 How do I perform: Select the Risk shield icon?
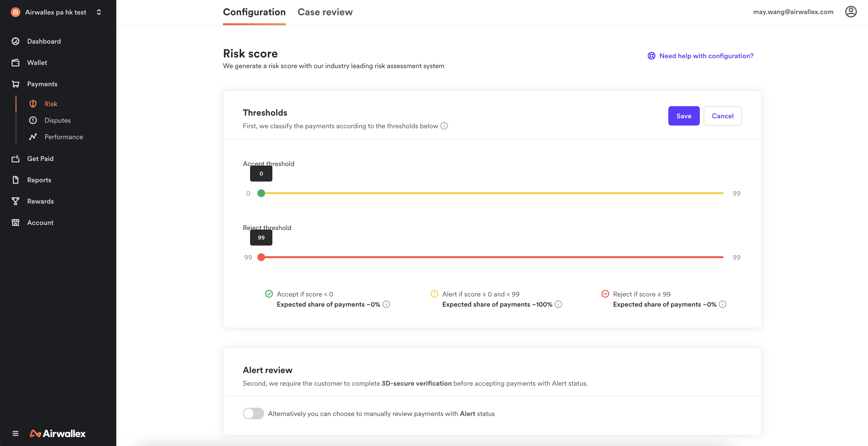point(33,104)
